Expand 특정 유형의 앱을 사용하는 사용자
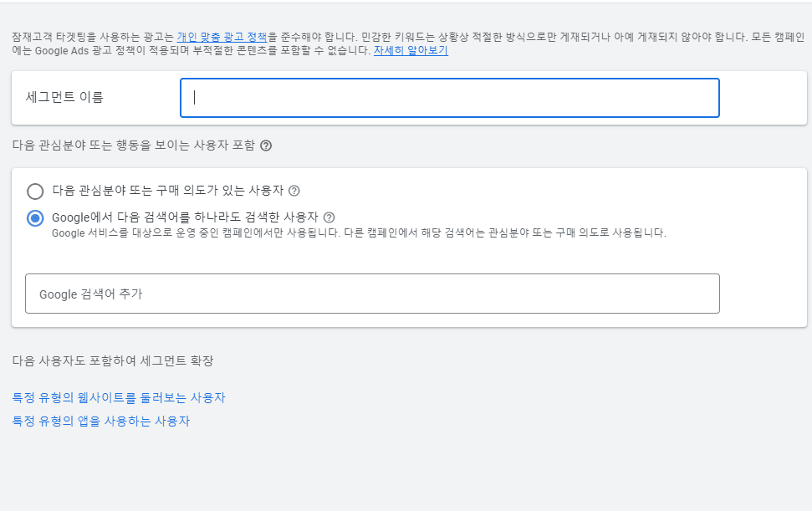Image resolution: width=812 pixels, height=511 pixels. point(101,421)
